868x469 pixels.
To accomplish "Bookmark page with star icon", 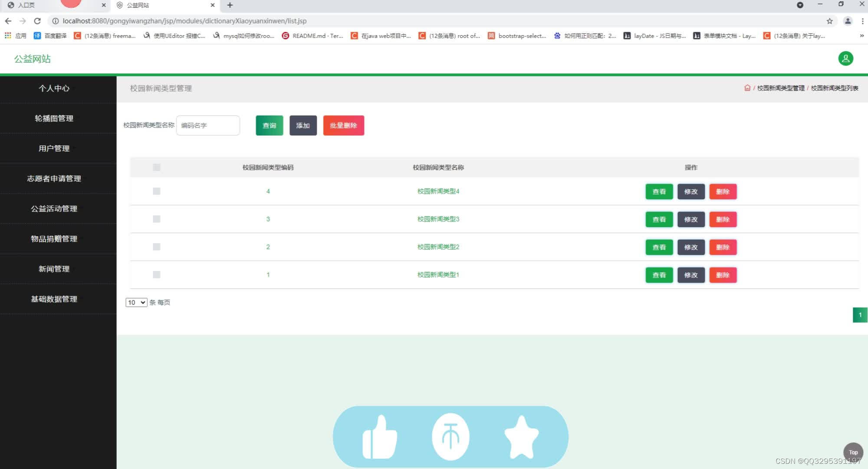I will pyautogui.click(x=829, y=21).
